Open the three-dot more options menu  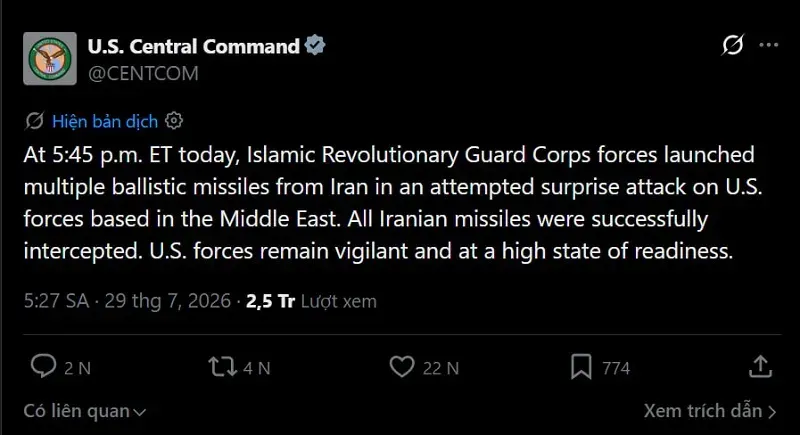tap(769, 45)
